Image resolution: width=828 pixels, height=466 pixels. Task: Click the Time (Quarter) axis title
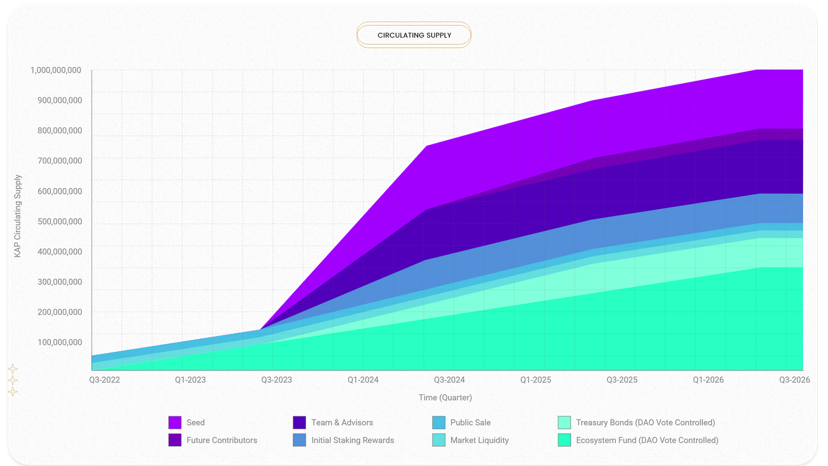445,397
